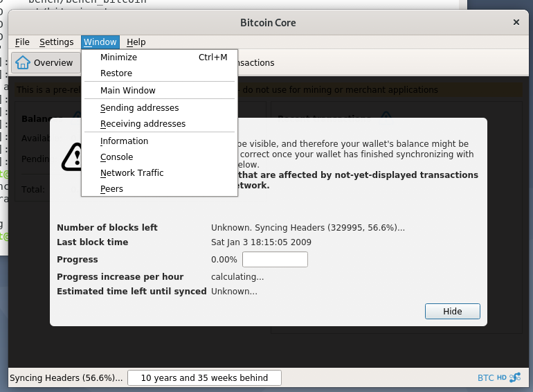Click the 'Syncing Headers (56.6%)...' status text
533x392 pixels.
pos(66,377)
